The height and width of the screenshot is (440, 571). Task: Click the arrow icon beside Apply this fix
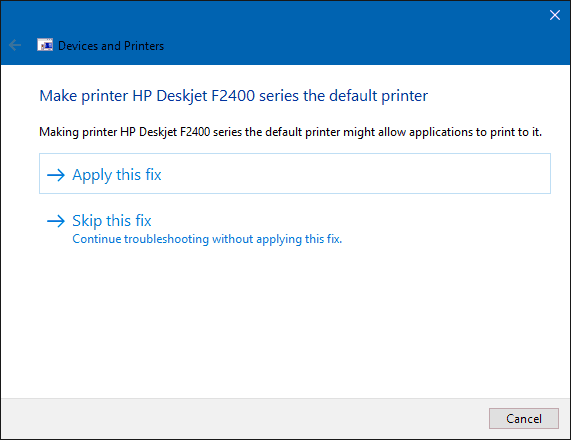point(56,175)
